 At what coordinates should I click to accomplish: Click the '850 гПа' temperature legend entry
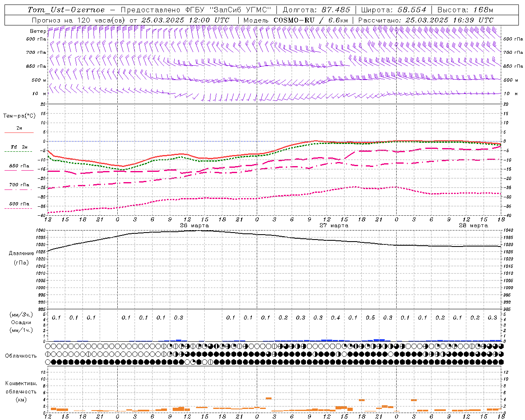pos(19,166)
